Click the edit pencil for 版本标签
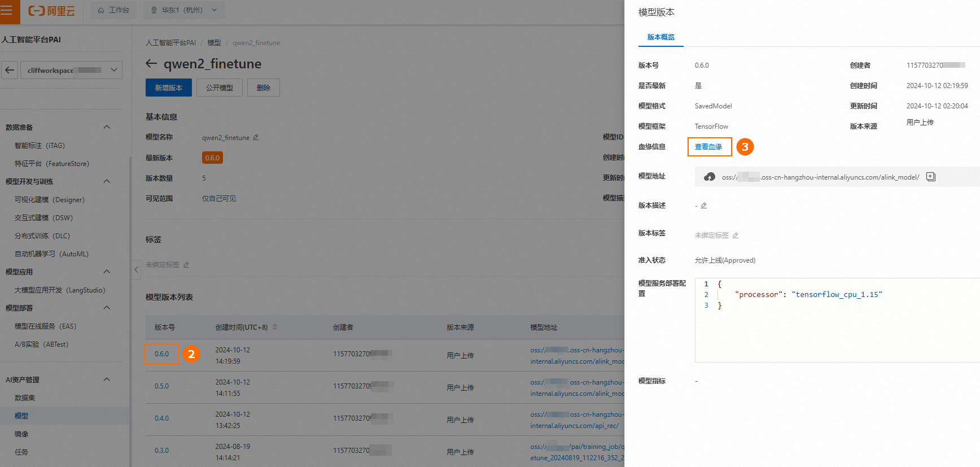Viewport: 980px width, 467px height. tap(736, 235)
